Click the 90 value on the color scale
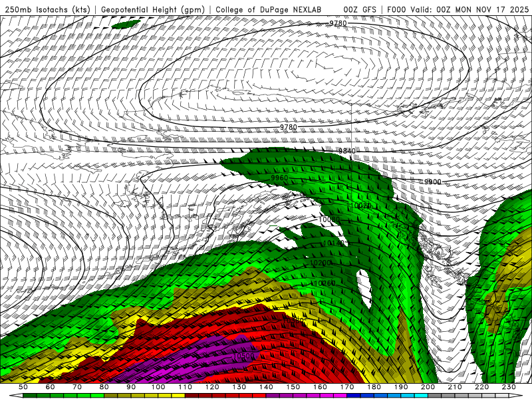Screen dimensions: 532x399 (x=131, y=387)
